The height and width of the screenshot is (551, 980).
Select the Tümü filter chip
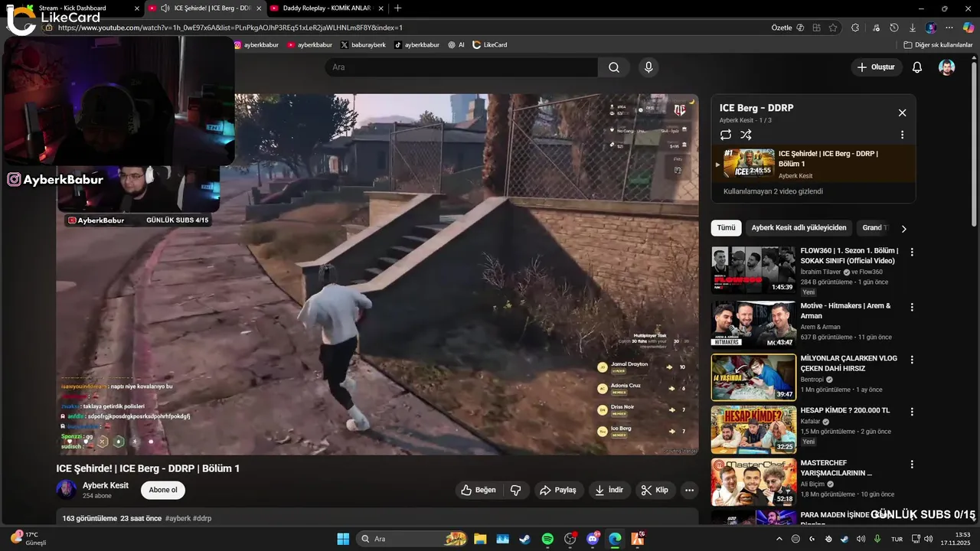point(726,227)
